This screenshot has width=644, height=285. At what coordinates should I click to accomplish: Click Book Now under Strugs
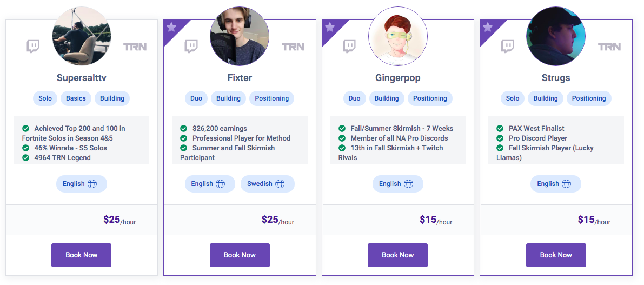click(x=556, y=255)
